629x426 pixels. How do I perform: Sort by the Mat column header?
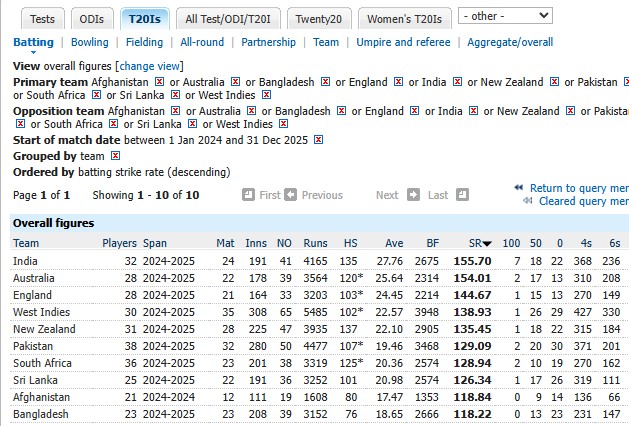click(225, 243)
